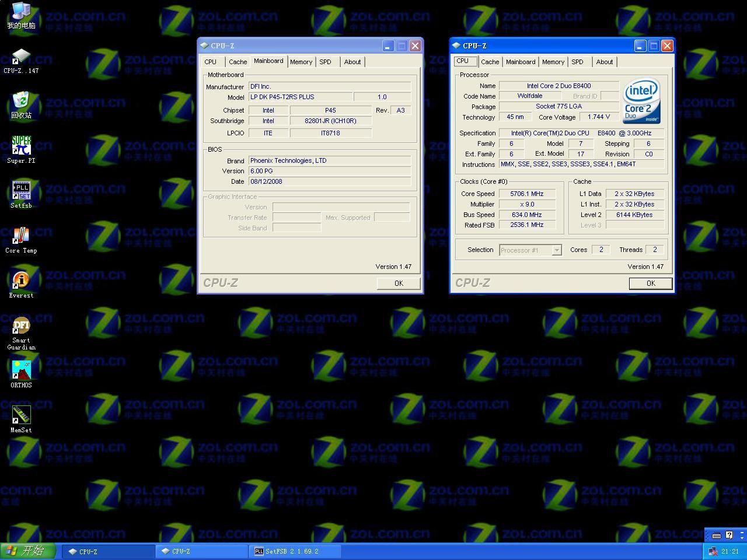Screen dimensions: 747x560
Task: Click OK in the motherboard CPU-Z window
Action: [399, 283]
